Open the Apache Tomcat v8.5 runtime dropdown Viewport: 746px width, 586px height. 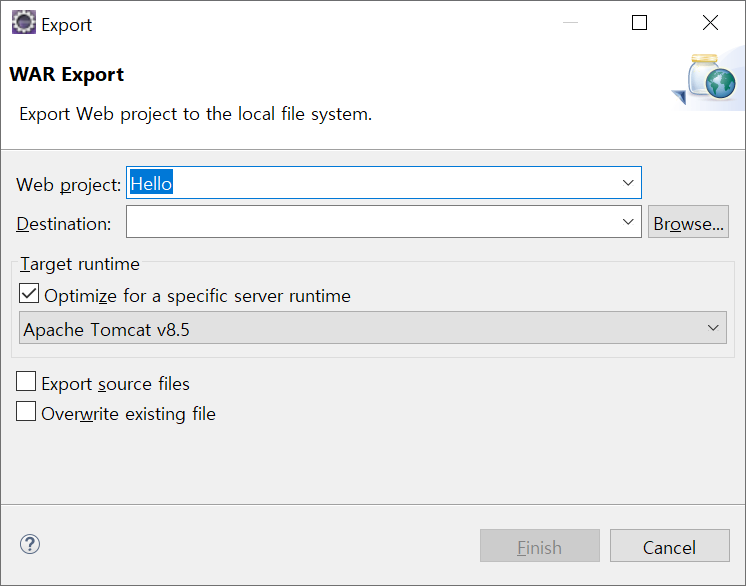click(373, 328)
